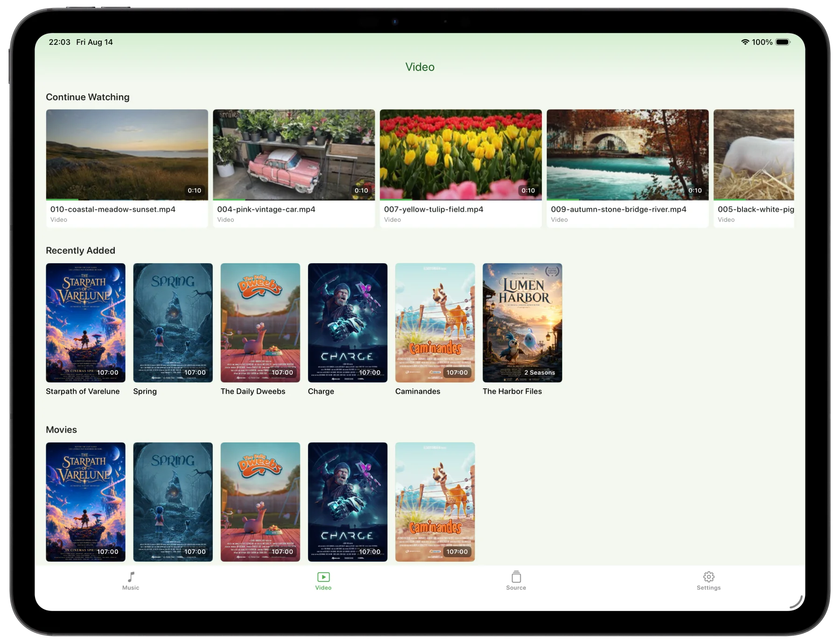Click the 2 Seasons badge on Lumen Harbor
Screen dimensions: 840x644
539,372
